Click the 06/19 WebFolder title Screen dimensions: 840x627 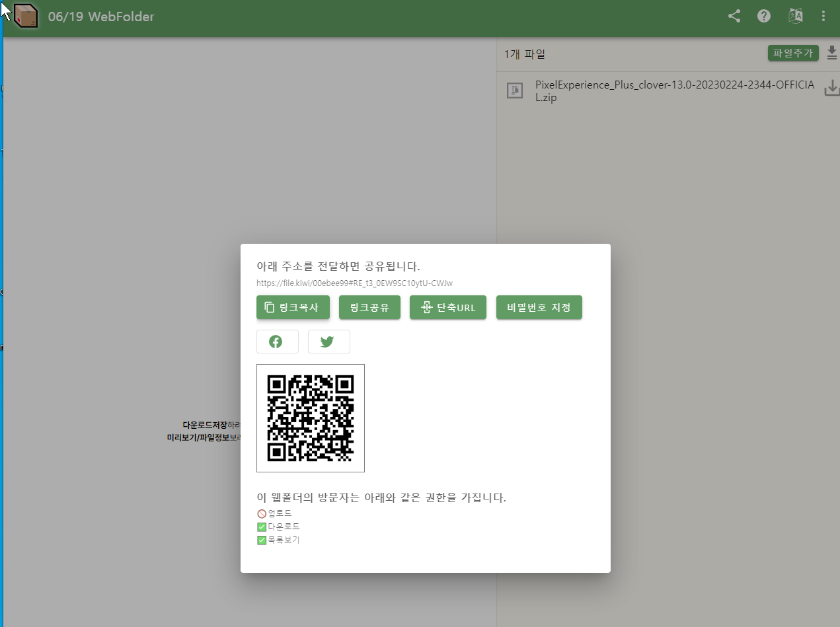tap(101, 17)
